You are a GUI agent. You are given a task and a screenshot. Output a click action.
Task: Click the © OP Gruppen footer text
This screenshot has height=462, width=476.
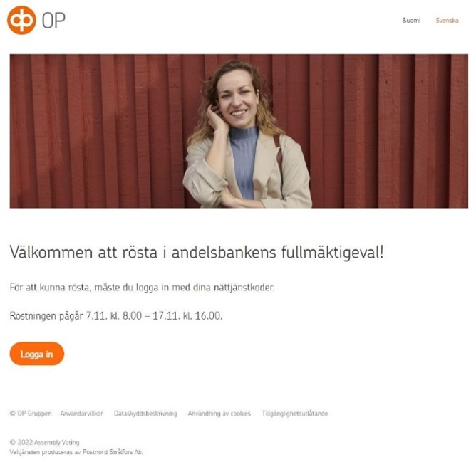pyautogui.click(x=31, y=414)
